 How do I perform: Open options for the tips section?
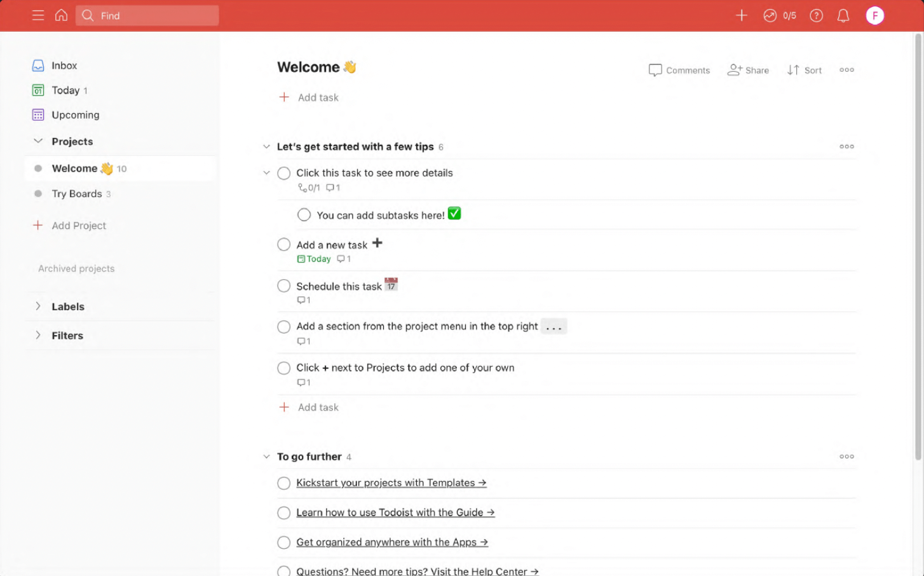pyautogui.click(x=846, y=146)
